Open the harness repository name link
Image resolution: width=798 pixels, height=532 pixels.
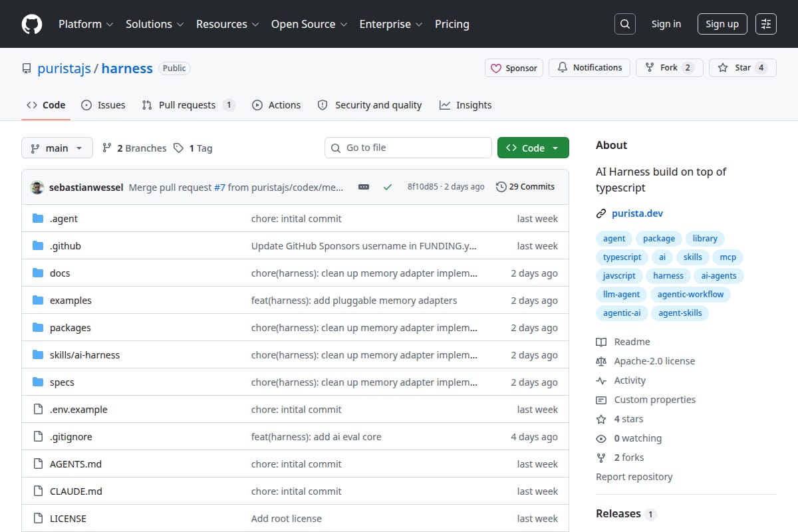tap(127, 68)
